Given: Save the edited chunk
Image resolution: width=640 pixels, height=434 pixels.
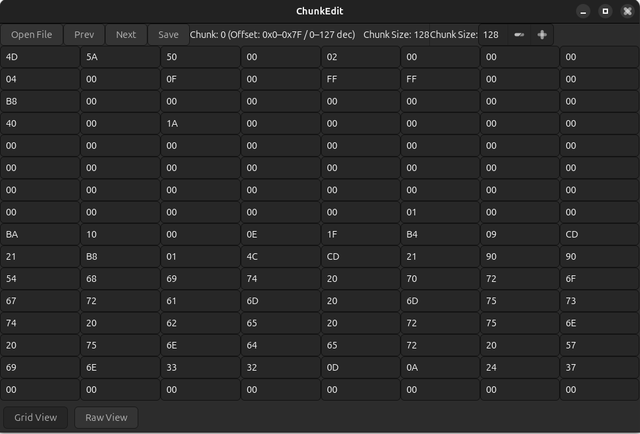Looking at the screenshot, I should (168, 35).
